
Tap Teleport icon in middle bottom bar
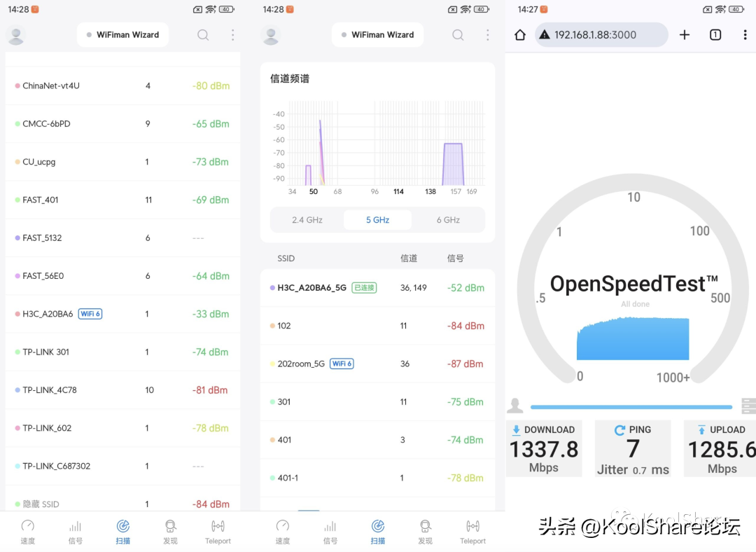[473, 526]
